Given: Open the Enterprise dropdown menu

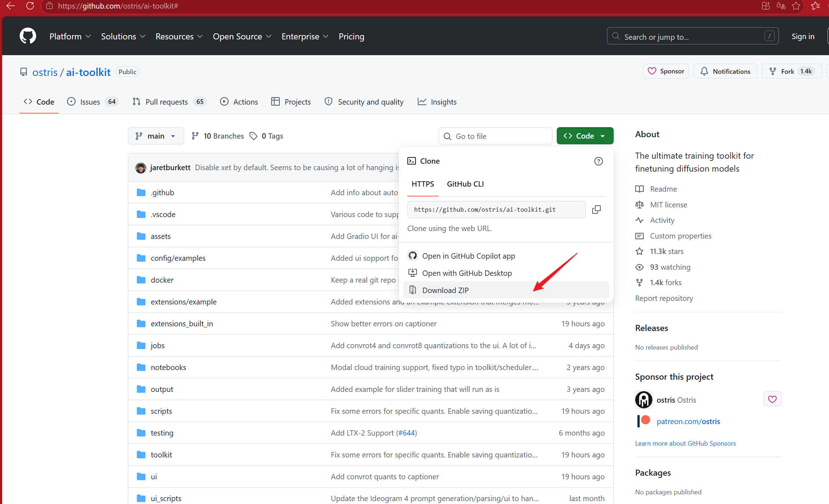Looking at the screenshot, I should 305,37.
